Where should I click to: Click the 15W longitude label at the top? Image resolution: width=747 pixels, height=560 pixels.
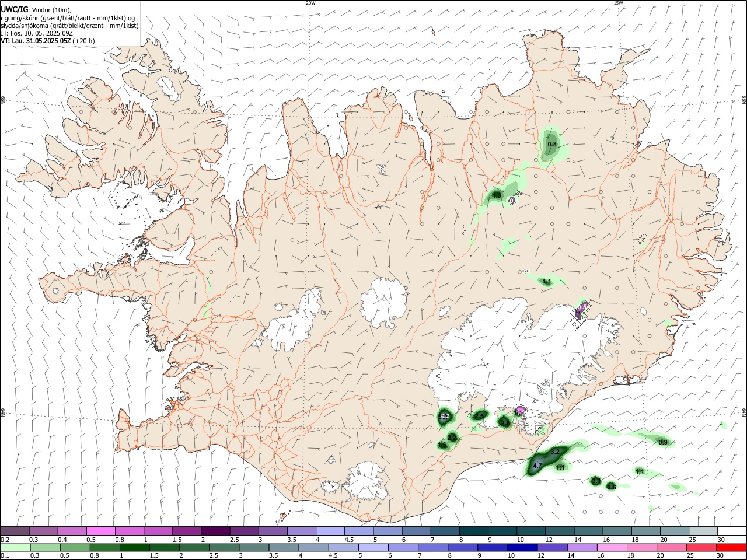point(618,3)
